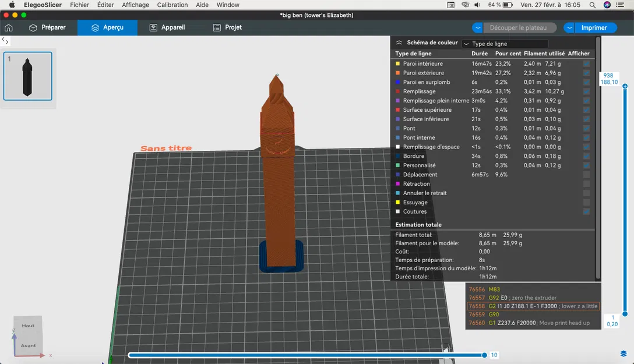The width and height of the screenshot is (634, 364).
Task: Toggle display of Paroi en surplomb
Action: (586, 82)
